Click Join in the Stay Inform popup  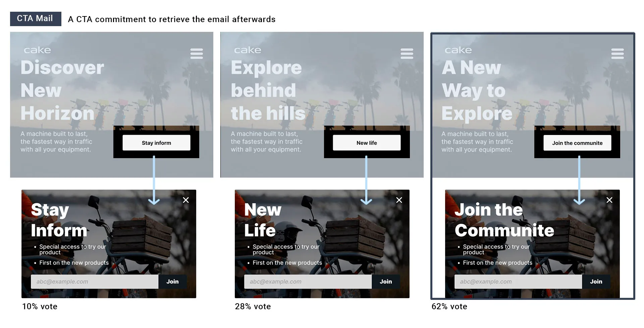click(172, 282)
